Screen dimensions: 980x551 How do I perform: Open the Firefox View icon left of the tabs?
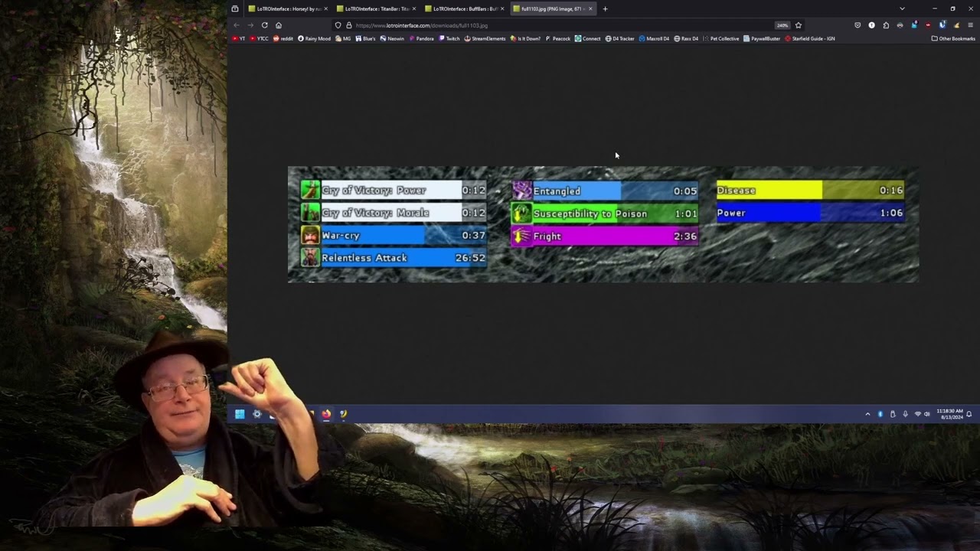pyautogui.click(x=235, y=8)
